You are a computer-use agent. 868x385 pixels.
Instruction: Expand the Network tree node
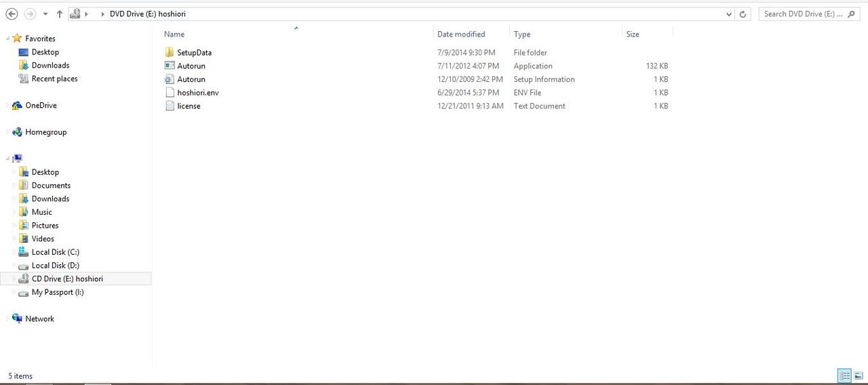pyautogui.click(x=7, y=319)
